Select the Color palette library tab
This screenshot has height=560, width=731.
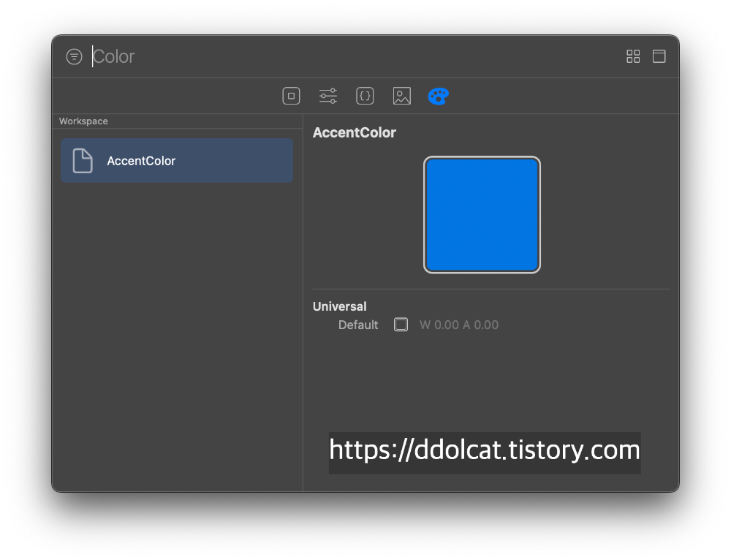[x=438, y=96]
